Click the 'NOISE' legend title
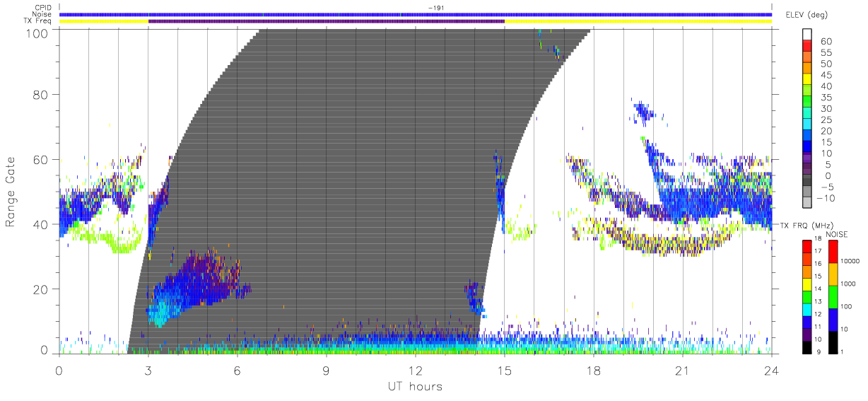Image resolution: width=868 pixels, height=401 pixels. 837,234
